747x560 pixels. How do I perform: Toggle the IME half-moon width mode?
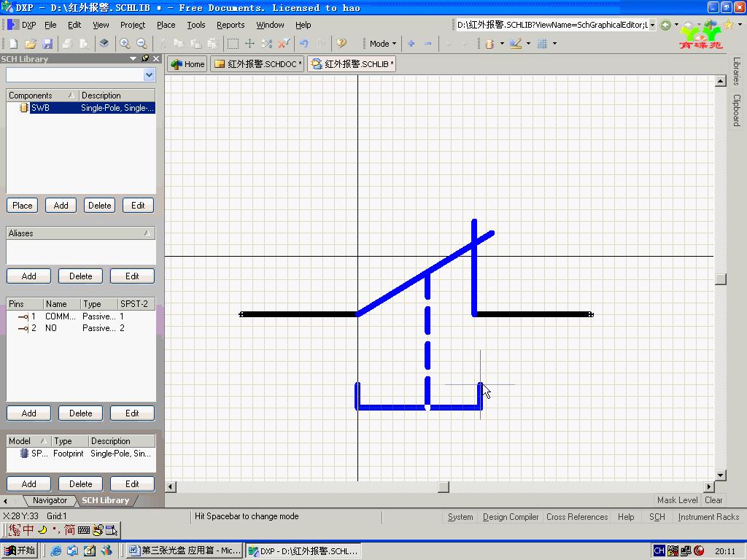click(42, 530)
